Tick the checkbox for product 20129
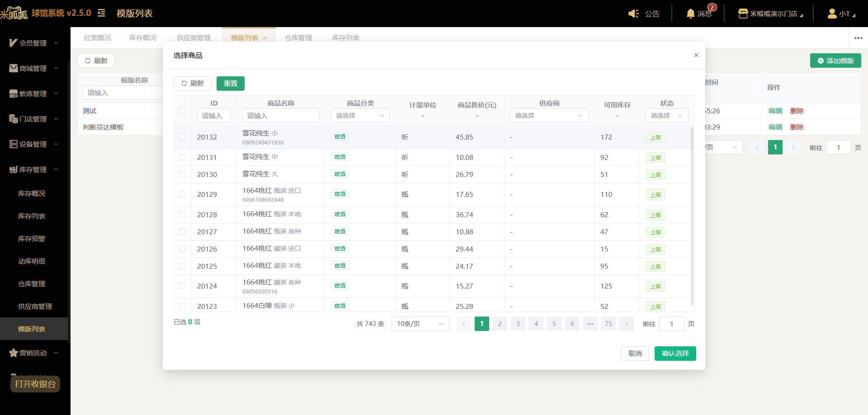The width and height of the screenshot is (868, 415). point(182,194)
